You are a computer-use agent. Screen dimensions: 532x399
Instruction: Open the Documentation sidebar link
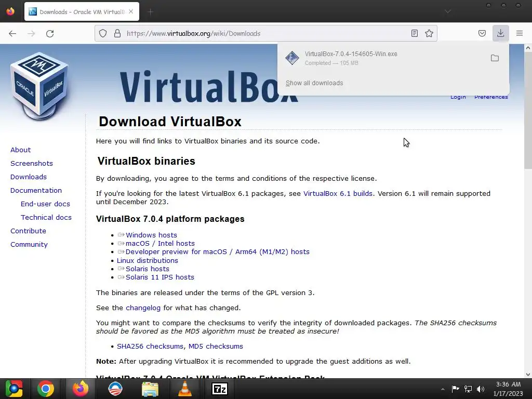(36, 191)
